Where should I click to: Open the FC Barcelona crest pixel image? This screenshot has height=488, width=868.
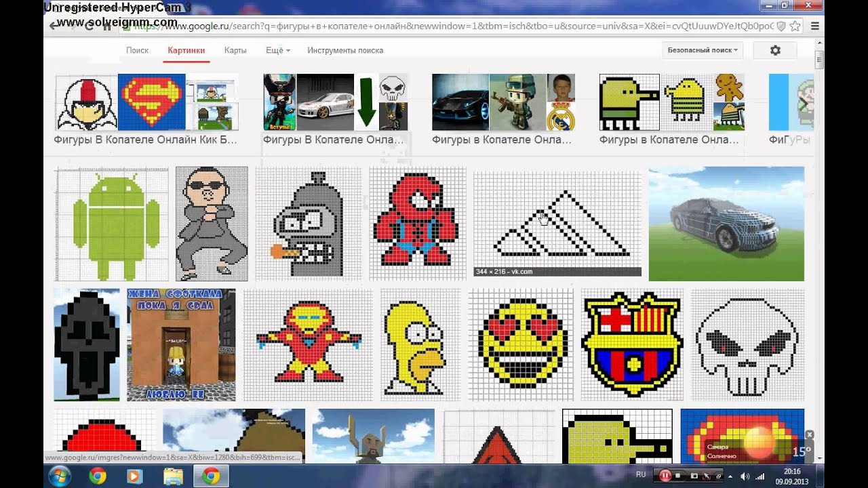[x=632, y=345]
